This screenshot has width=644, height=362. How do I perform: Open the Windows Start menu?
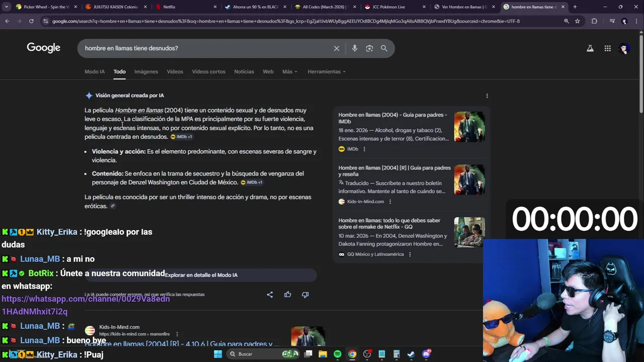pos(218,354)
